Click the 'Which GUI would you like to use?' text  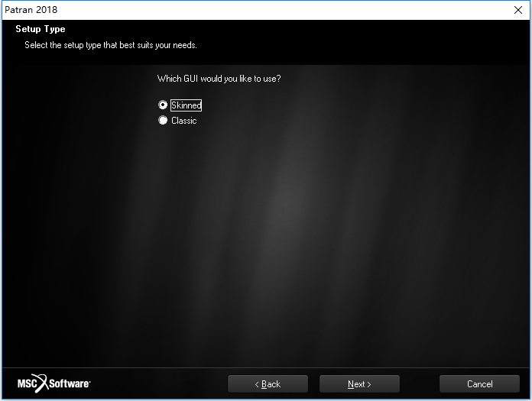pyautogui.click(x=219, y=79)
